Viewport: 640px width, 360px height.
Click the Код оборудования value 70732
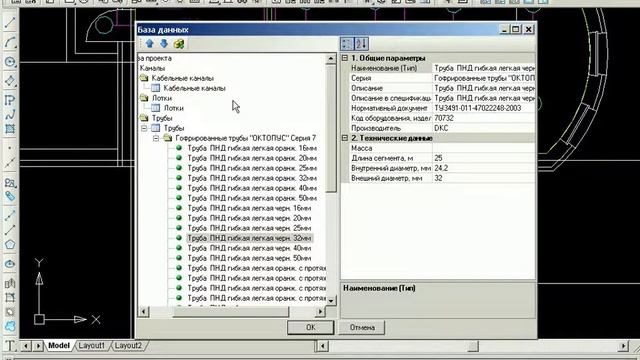484,118
